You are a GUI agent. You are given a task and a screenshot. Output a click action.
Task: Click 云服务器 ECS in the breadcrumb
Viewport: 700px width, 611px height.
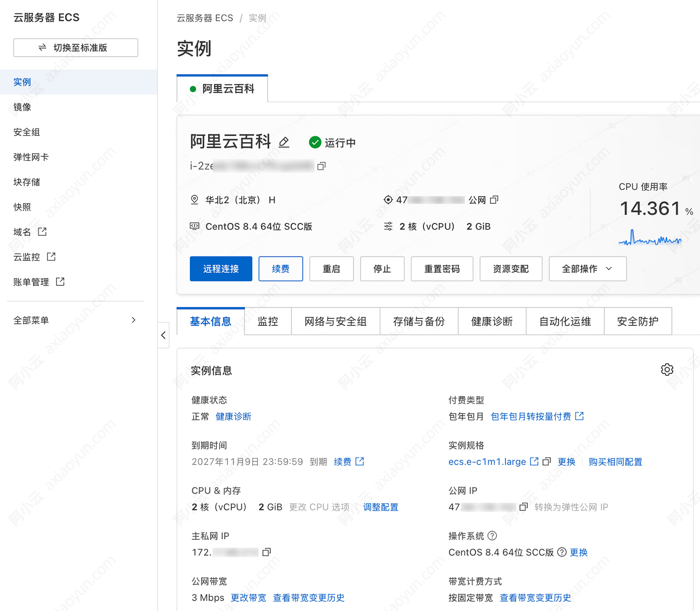coord(205,18)
